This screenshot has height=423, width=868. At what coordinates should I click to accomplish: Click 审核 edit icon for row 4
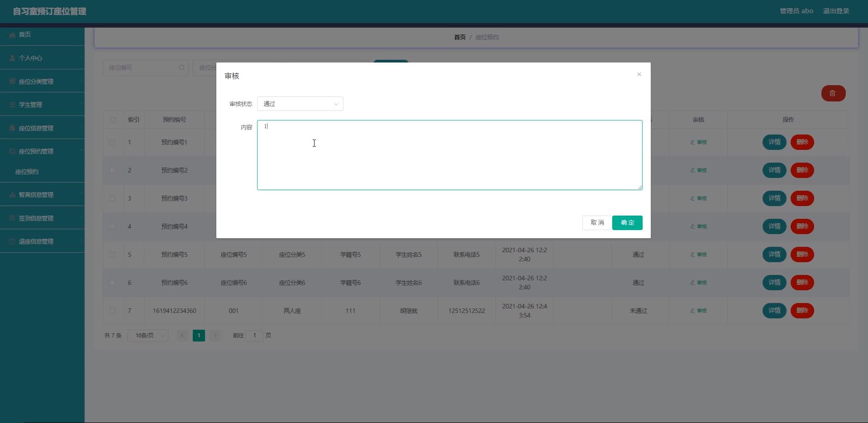tap(698, 226)
